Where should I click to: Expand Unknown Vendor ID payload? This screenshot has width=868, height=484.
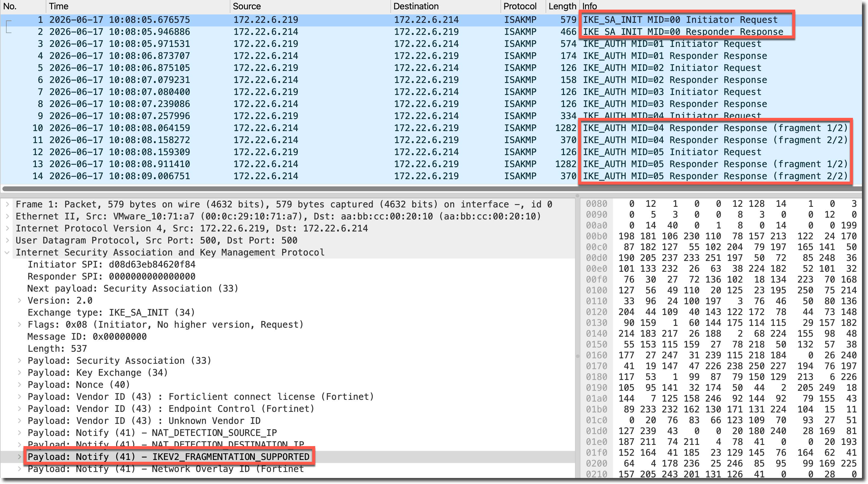tap(20, 421)
